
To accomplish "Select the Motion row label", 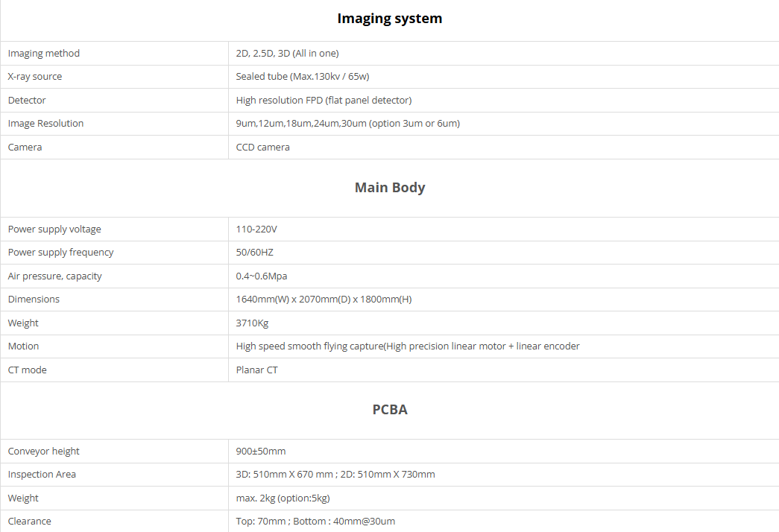I will tap(23, 346).
